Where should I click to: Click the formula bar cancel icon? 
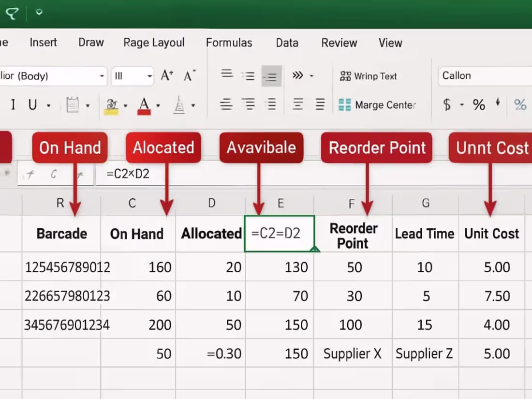click(x=30, y=175)
